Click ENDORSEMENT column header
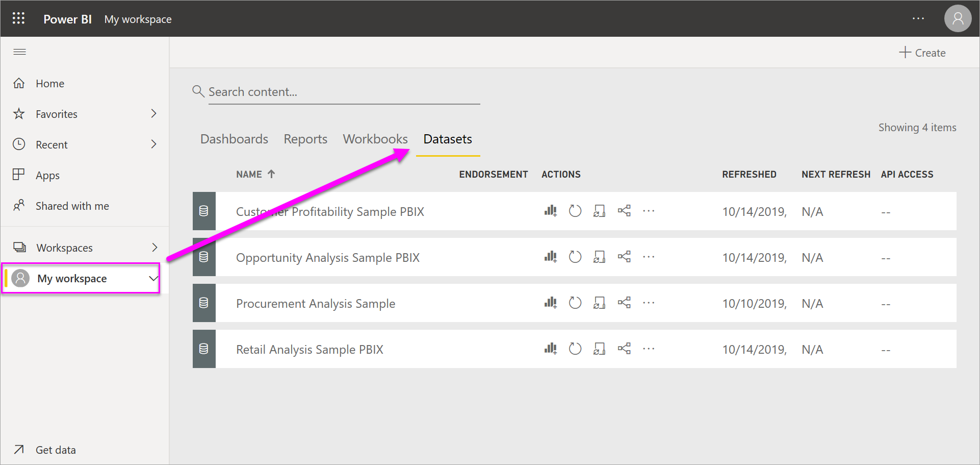This screenshot has height=465, width=980. click(493, 174)
